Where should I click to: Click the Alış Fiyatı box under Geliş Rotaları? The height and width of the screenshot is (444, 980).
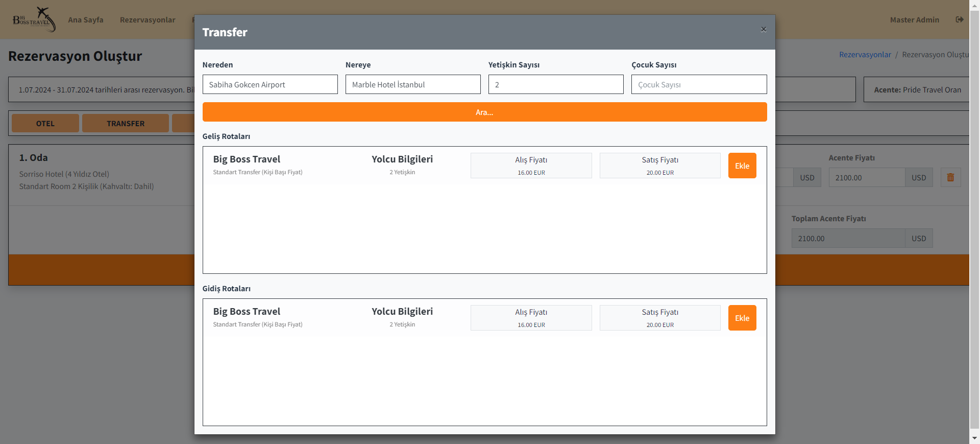tap(531, 166)
